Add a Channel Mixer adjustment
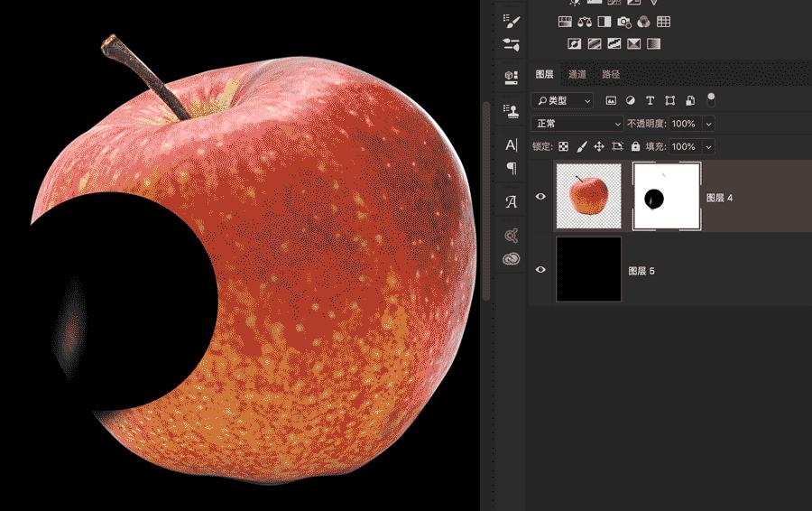Viewport: 812px width, 511px height. [643, 22]
